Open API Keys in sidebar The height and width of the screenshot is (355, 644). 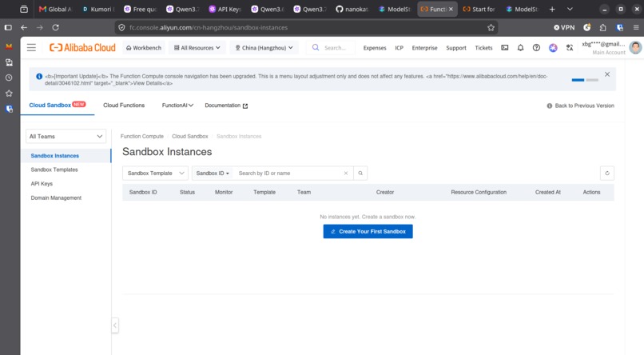coord(42,184)
